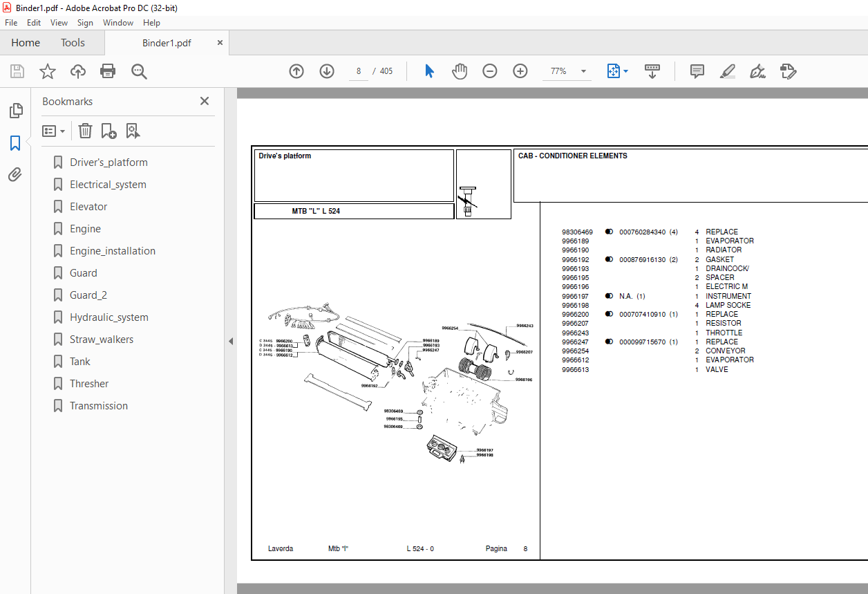Image resolution: width=868 pixels, height=594 pixels.
Task: Click the 77% zoom value field
Action: [558, 71]
